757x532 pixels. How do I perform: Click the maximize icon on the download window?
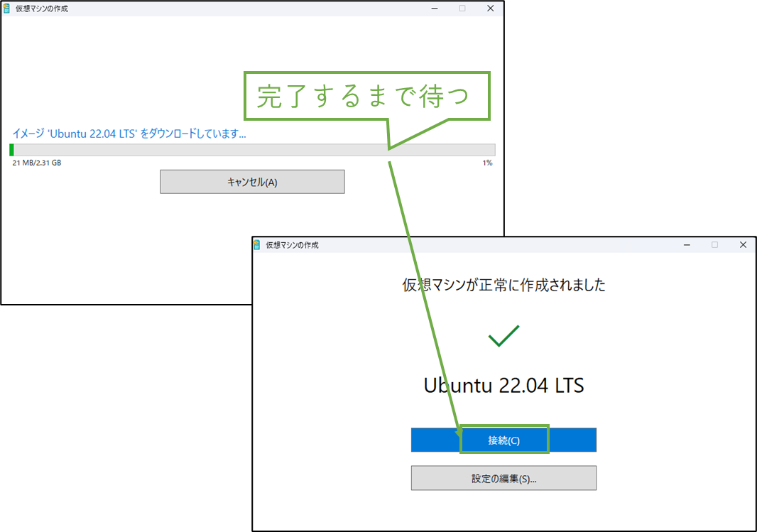point(462,8)
